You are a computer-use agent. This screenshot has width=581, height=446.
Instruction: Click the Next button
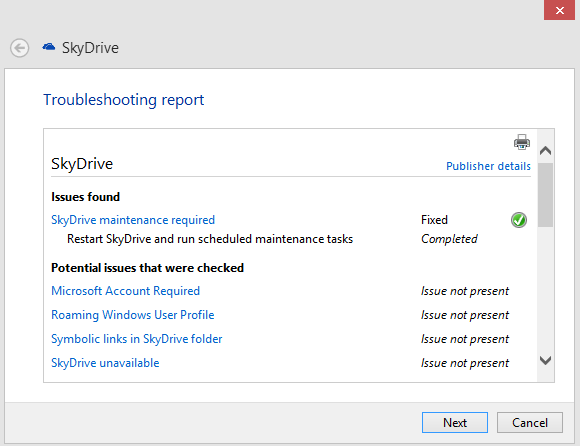tap(455, 423)
